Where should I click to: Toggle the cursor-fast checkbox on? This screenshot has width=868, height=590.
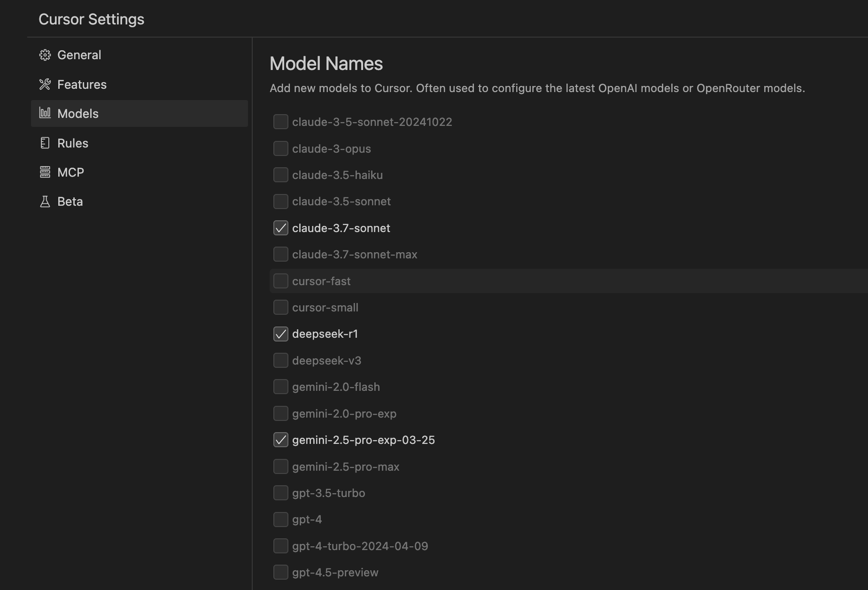pyautogui.click(x=281, y=281)
